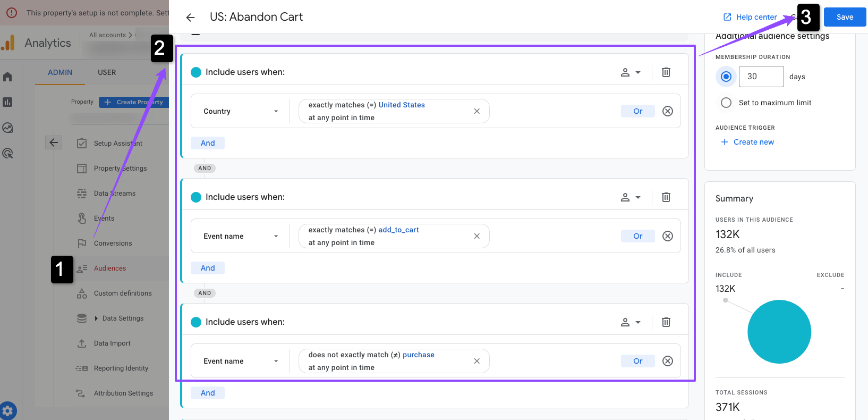Viewport: 868px width, 420px height.
Task: Click the back arrow beside US: Abandon Cart
Action: coord(190,18)
